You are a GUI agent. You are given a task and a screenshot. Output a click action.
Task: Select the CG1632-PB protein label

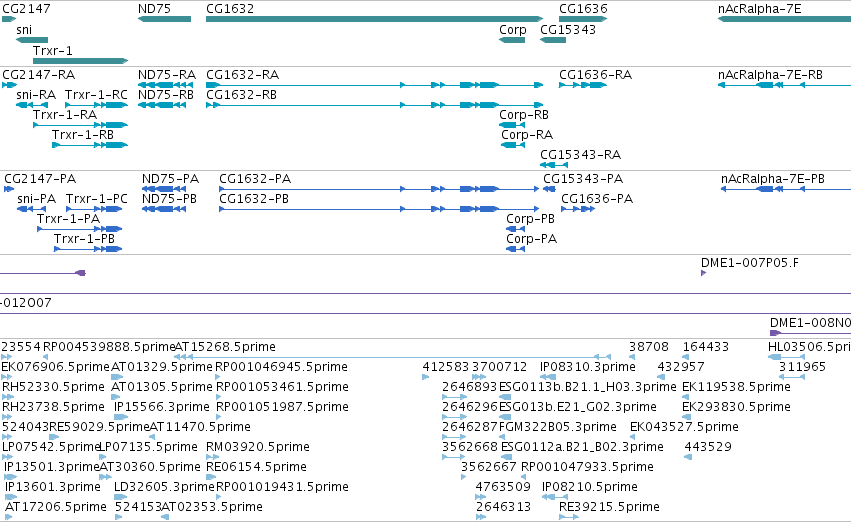[x=254, y=199]
